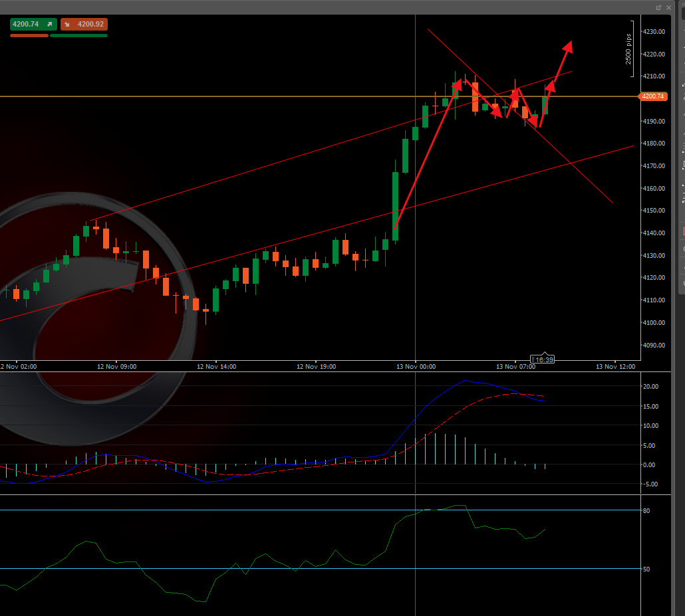The image size is (685, 616).
Task: Click the 4100.00 price axis label
Action: point(654,323)
